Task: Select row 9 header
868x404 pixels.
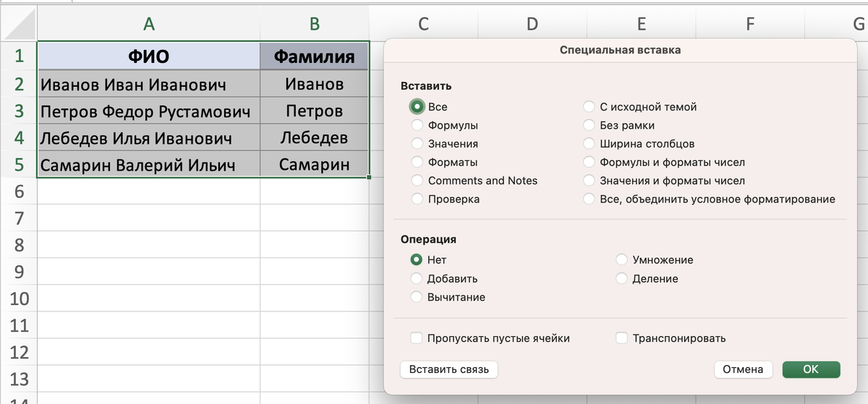Action: 19,272
